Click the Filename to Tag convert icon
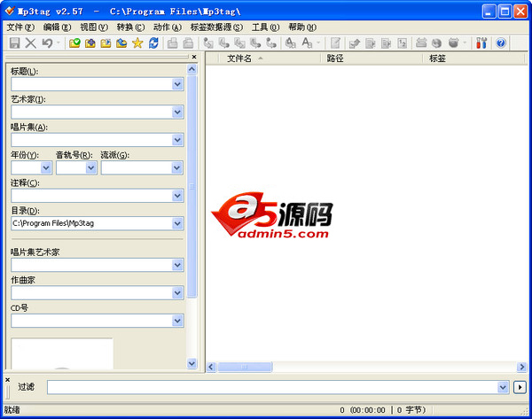532x419 pixels. coord(224,43)
